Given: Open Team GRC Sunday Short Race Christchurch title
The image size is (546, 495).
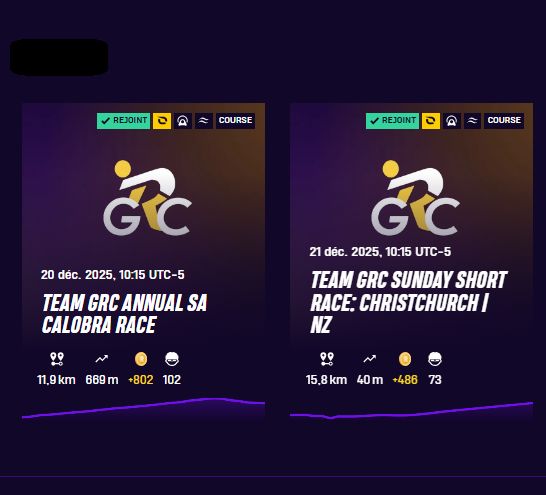Looking at the screenshot, I should click(x=408, y=302).
